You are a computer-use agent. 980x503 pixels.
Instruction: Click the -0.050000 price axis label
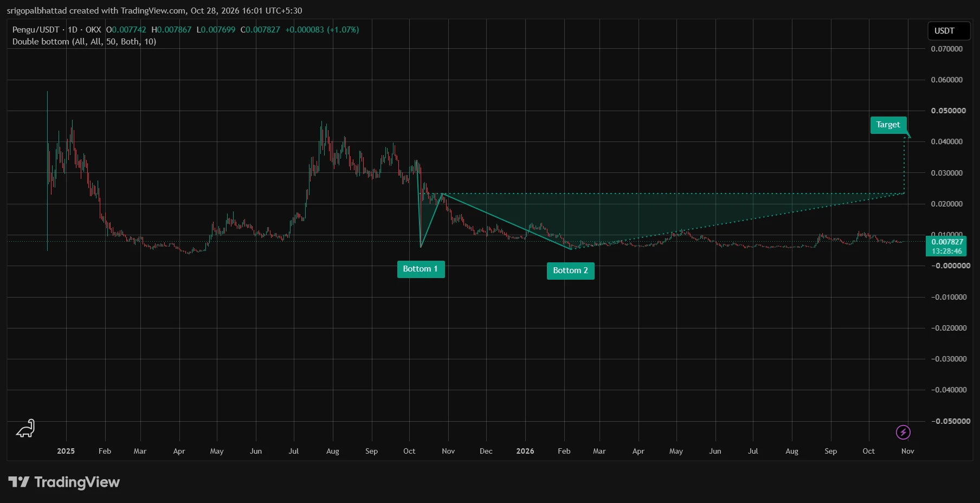(x=951, y=421)
